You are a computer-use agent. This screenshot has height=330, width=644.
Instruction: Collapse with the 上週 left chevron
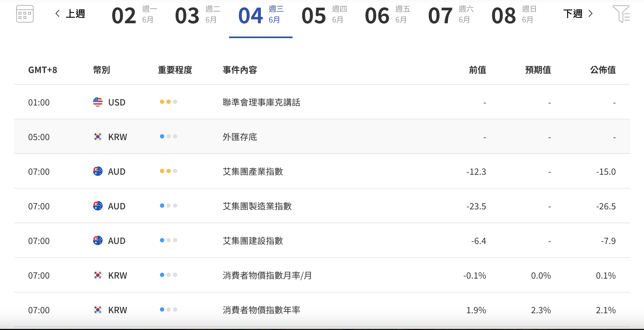(58, 14)
